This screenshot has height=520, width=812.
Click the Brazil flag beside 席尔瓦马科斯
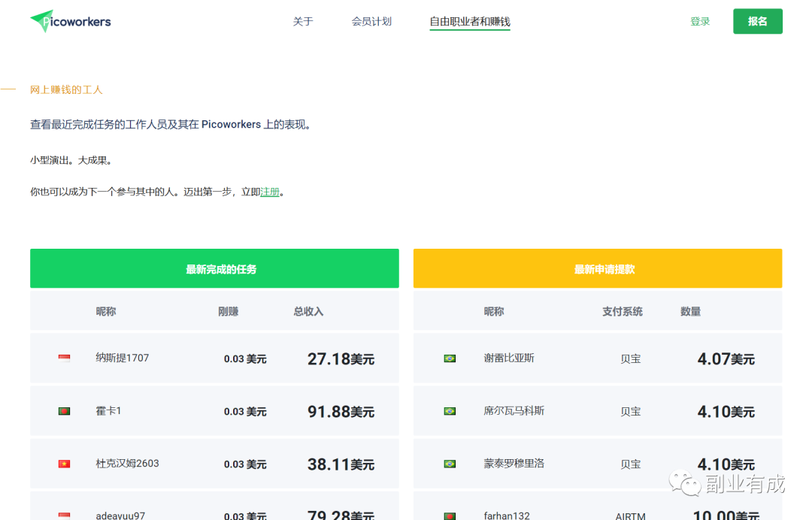pyautogui.click(x=449, y=411)
